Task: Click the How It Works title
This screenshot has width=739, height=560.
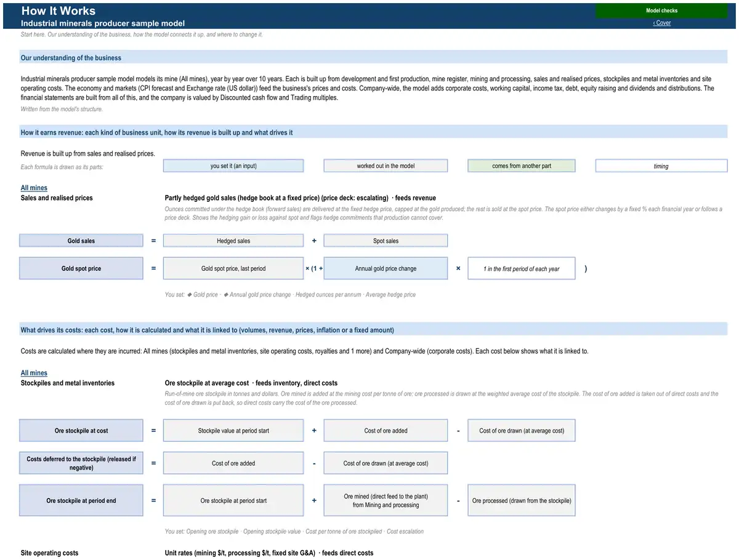Action: (59, 10)
